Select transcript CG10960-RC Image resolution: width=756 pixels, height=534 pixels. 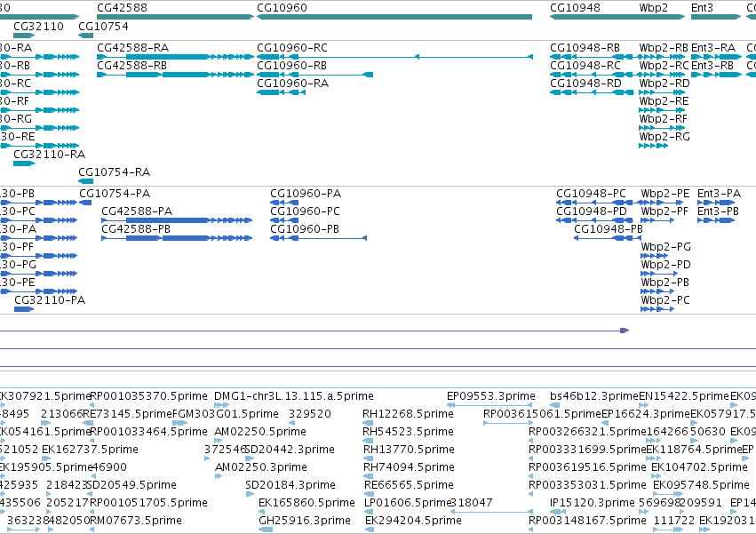click(x=291, y=48)
